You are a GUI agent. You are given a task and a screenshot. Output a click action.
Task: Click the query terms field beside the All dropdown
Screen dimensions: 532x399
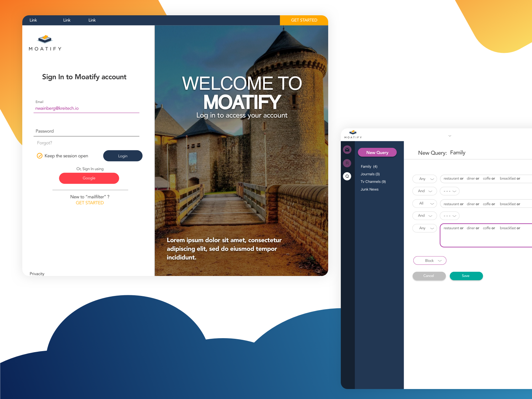486,203
